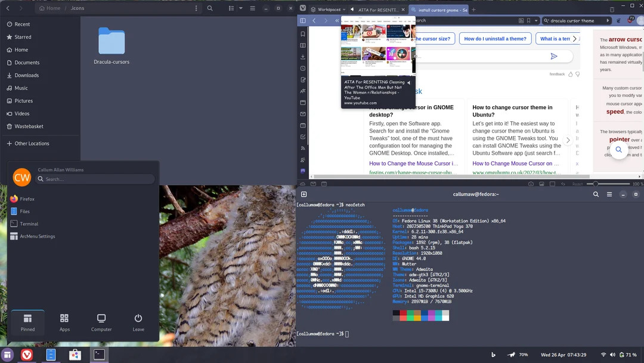644x363 pixels.
Task: Adjust the page zoom slider in Vivaldi
Action: pos(595,184)
